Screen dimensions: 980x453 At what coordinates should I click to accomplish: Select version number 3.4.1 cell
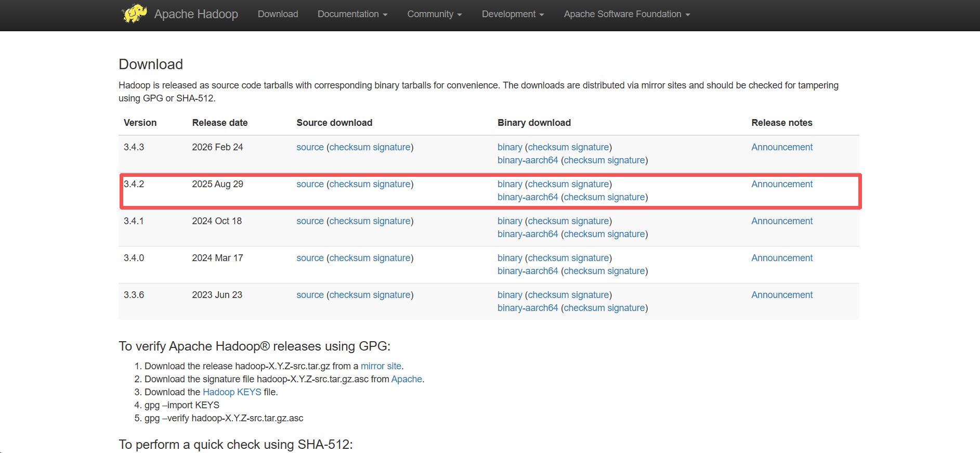tap(134, 221)
